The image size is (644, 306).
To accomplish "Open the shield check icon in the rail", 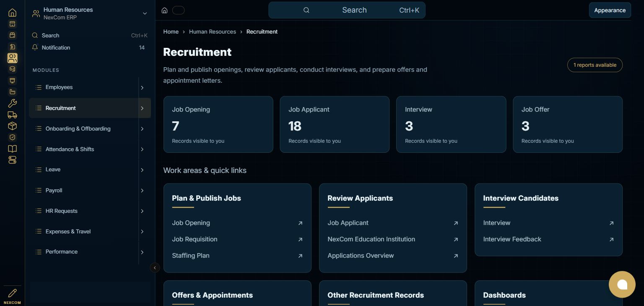I will 13,137.
